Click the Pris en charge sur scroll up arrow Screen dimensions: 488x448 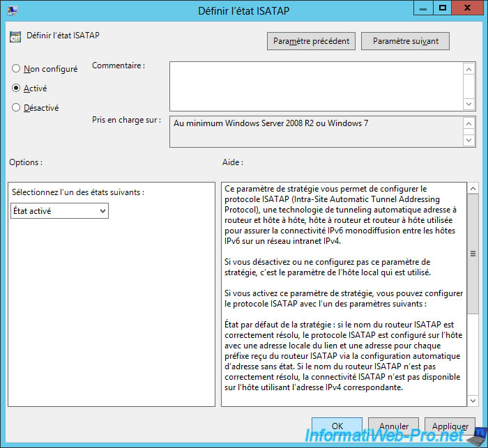(x=469, y=123)
